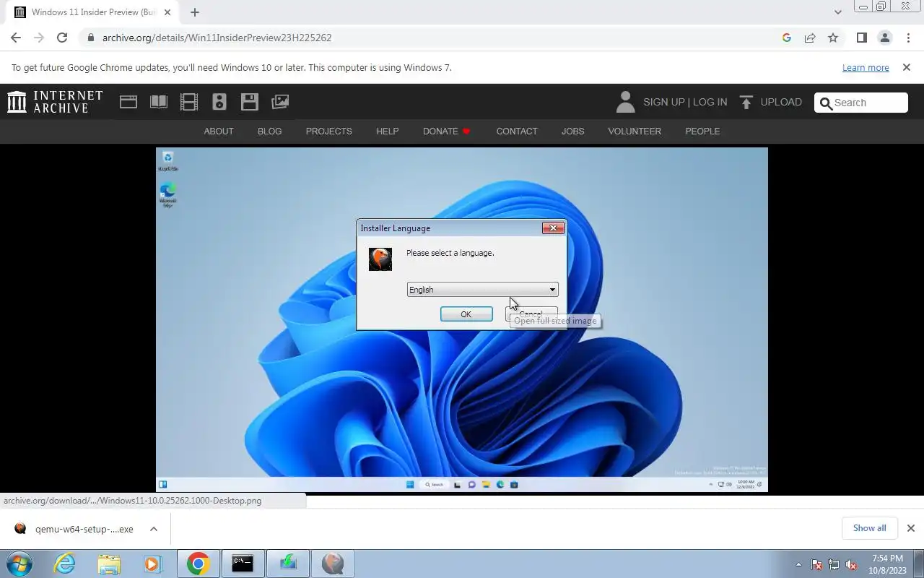
Task: Open the ABOUT menu item
Action: tap(219, 131)
